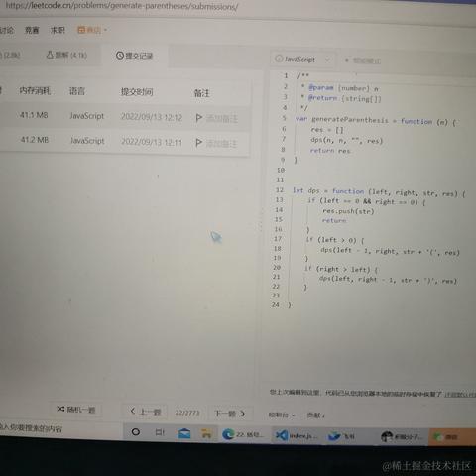Expand the orange store menu arrow

[x=105, y=30]
